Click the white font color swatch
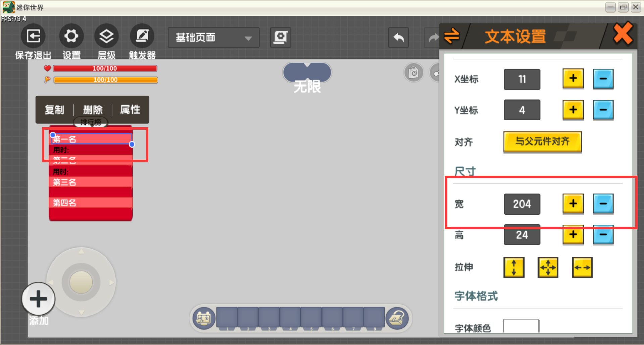The height and width of the screenshot is (345, 644). point(521,326)
